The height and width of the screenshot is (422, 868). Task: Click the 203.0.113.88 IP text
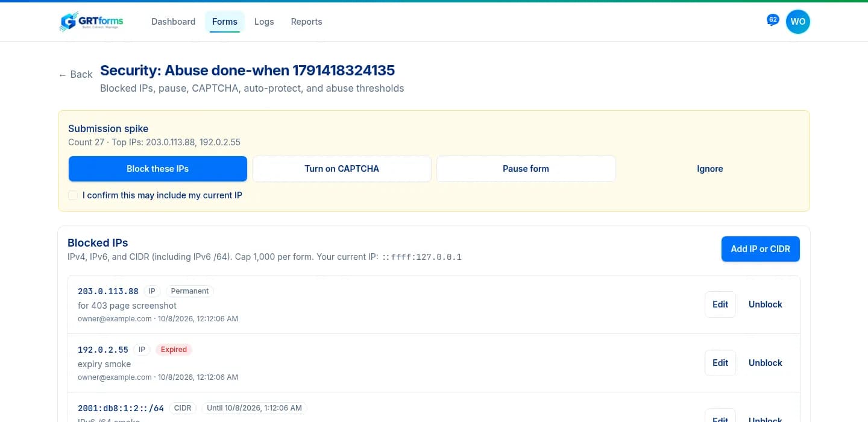pos(108,291)
